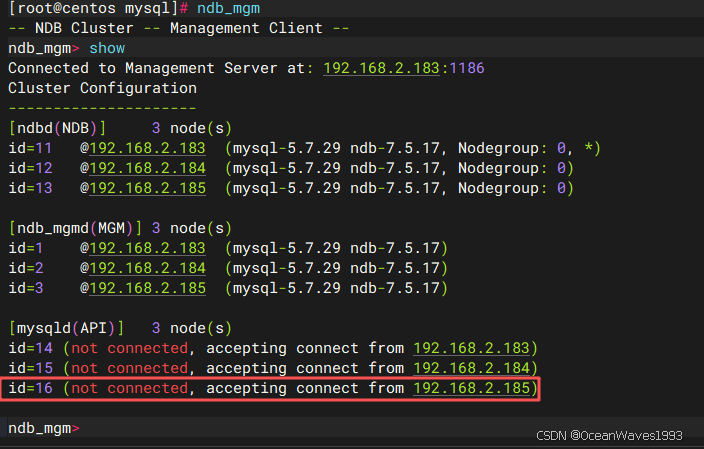Click the 192.168.2.185 link in the id=16 row
Viewport: 704px width, 449px height.
471,388
